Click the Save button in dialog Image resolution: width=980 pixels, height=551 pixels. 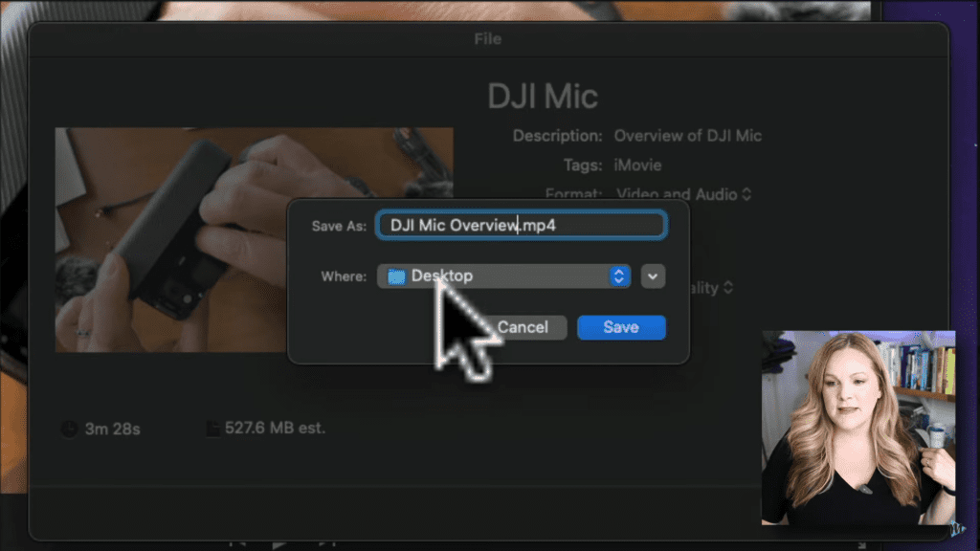[621, 327]
